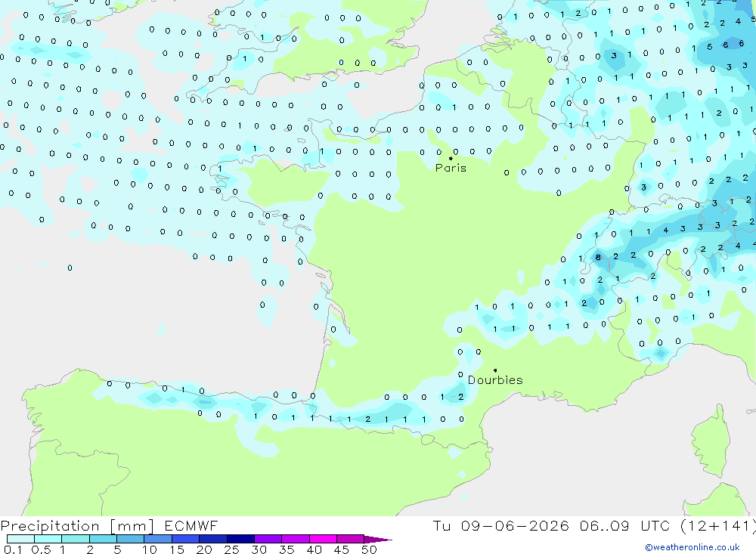
Task: Click the '(12+141)' forecast offset text
Action: click(718, 525)
